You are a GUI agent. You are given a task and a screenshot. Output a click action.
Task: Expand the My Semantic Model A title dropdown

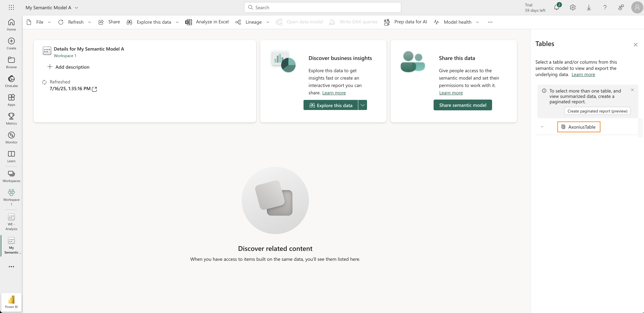[x=76, y=8]
